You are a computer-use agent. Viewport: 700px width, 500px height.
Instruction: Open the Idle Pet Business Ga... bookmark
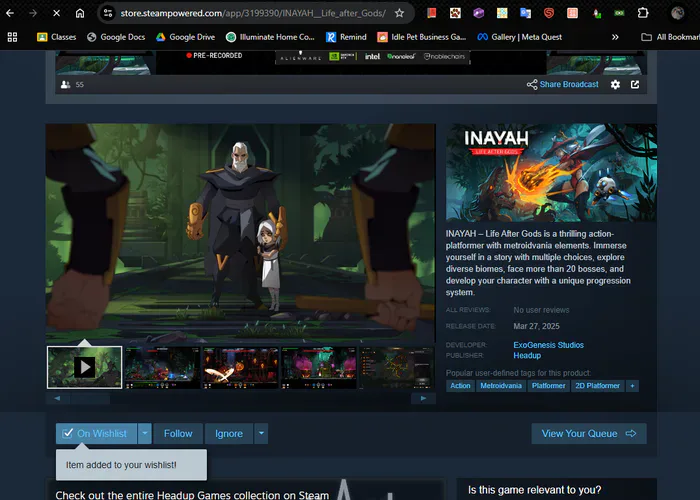coord(421,37)
